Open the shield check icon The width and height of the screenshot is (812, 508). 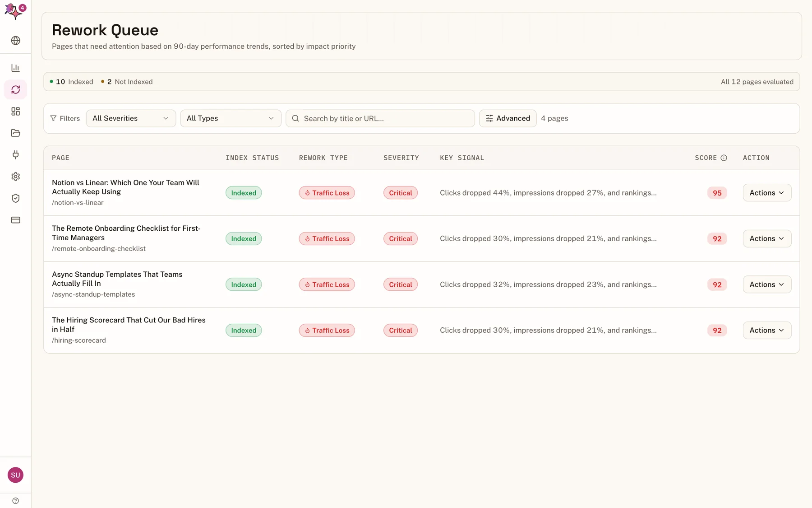(16, 198)
